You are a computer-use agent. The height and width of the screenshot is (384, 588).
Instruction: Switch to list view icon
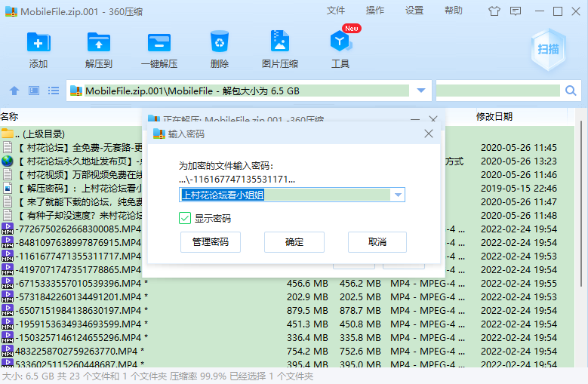coord(54,91)
